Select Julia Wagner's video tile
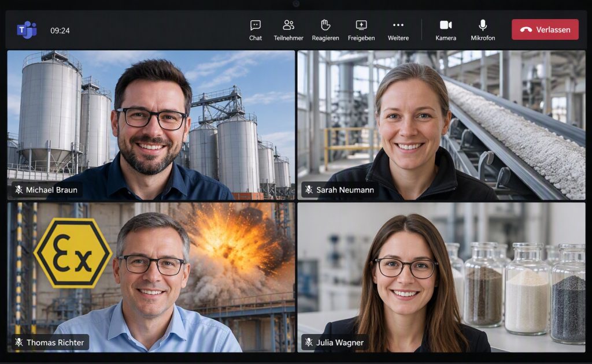This screenshot has width=592, height=364. point(441,277)
